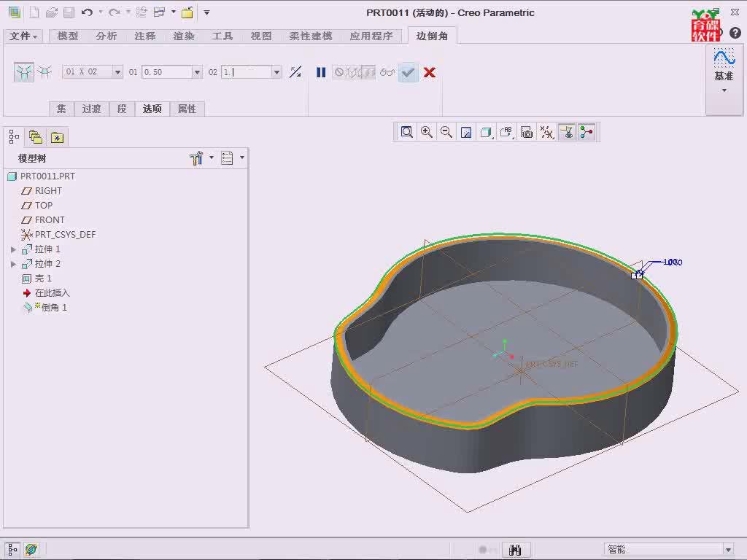Confirm chamfer with the check mark button
This screenshot has width=747, height=560.
[x=409, y=72]
